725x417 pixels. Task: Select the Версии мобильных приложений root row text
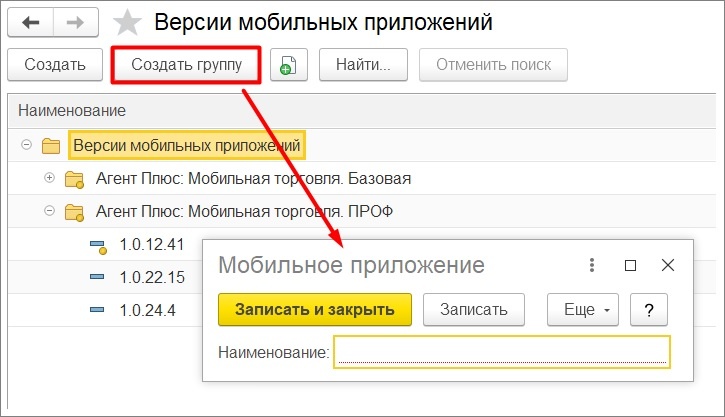click(187, 145)
